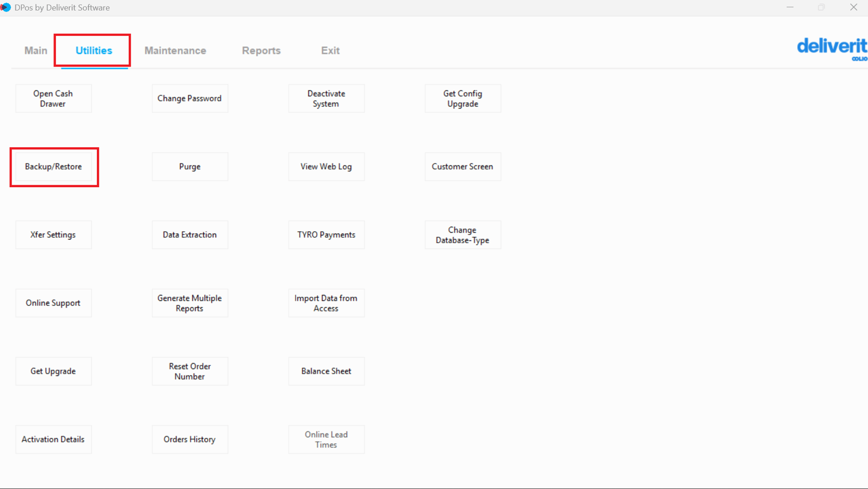Switch to the Main tab
The width and height of the screenshot is (868, 489).
tap(36, 50)
